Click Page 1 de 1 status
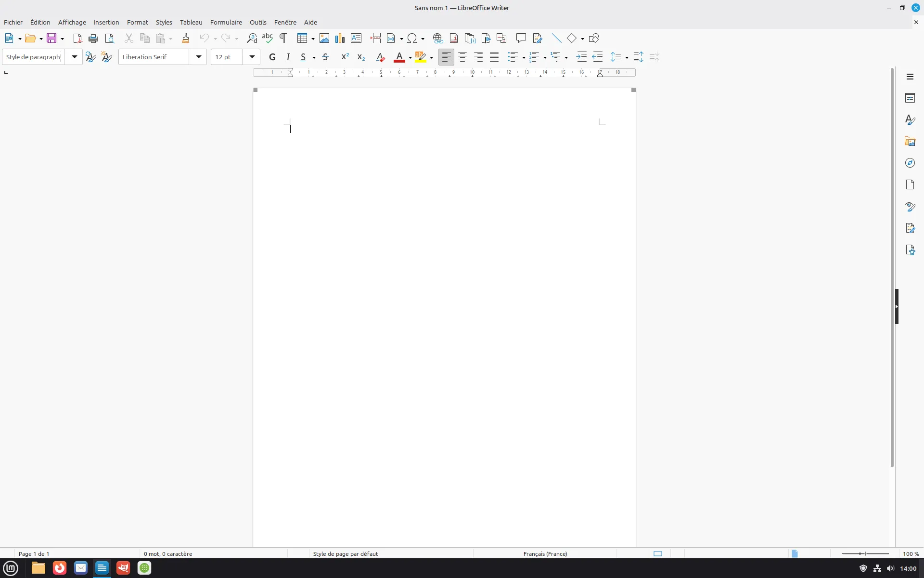The height and width of the screenshot is (578, 924). 34,554
